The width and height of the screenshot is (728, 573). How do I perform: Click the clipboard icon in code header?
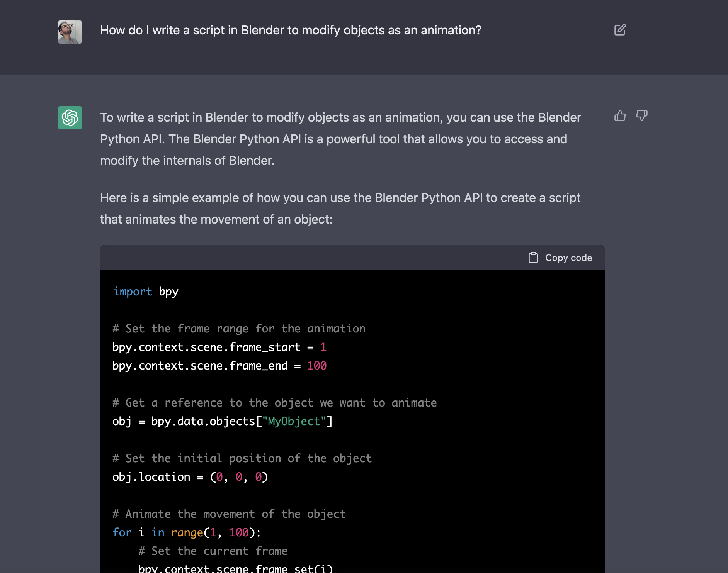tap(533, 258)
